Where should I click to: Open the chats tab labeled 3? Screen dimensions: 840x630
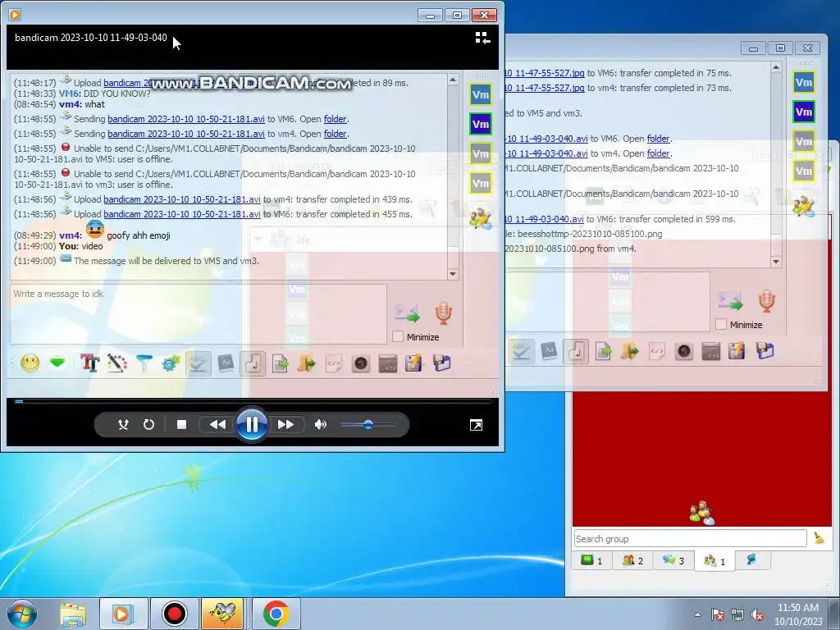point(673,560)
